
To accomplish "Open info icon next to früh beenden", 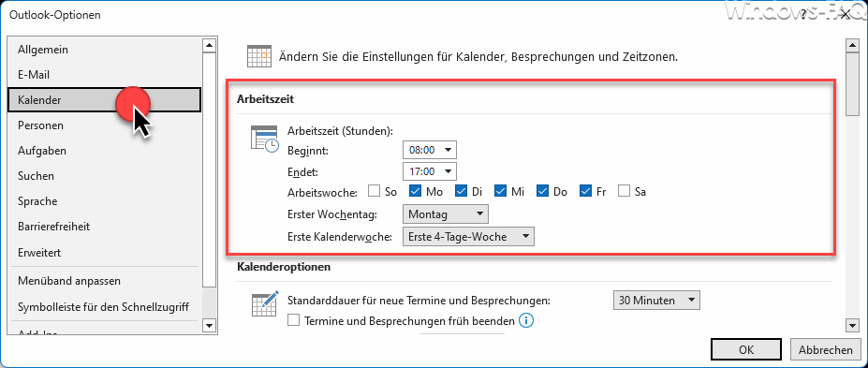I will (x=526, y=320).
